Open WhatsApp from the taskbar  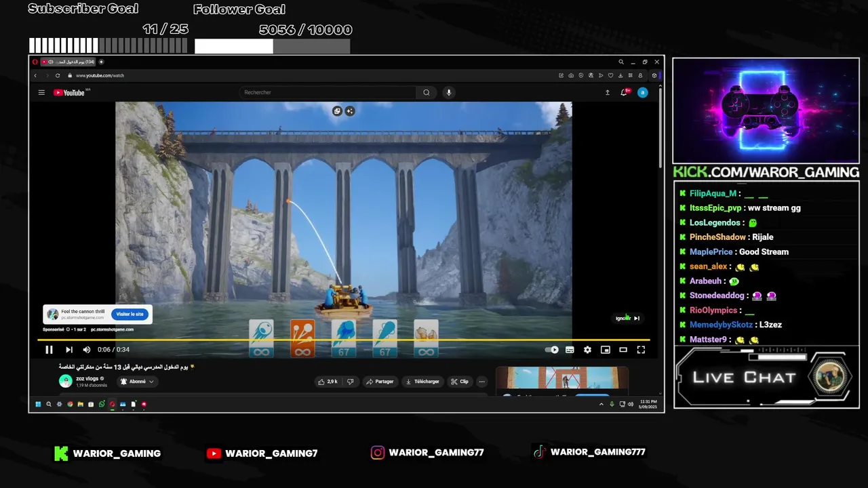click(x=102, y=405)
